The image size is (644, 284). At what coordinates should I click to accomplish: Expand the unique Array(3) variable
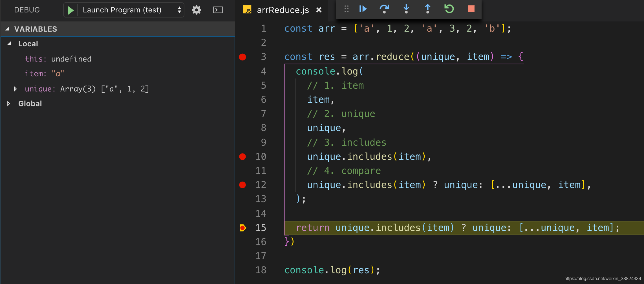tap(16, 89)
